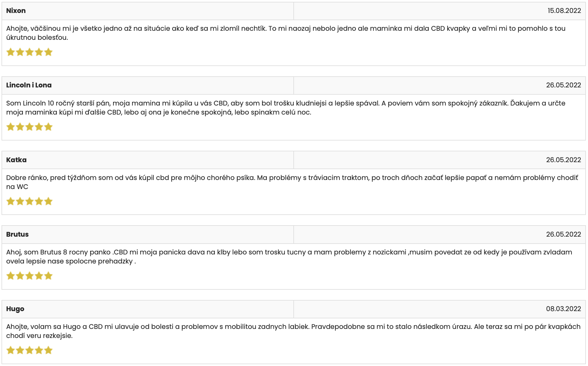The width and height of the screenshot is (588, 366).
Task: Select the reviewer name Nixon
Action: [x=16, y=11]
